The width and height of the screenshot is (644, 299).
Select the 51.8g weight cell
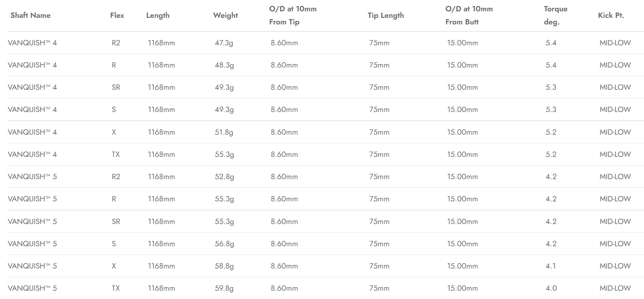pyautogui.click(x=224, y=132)
